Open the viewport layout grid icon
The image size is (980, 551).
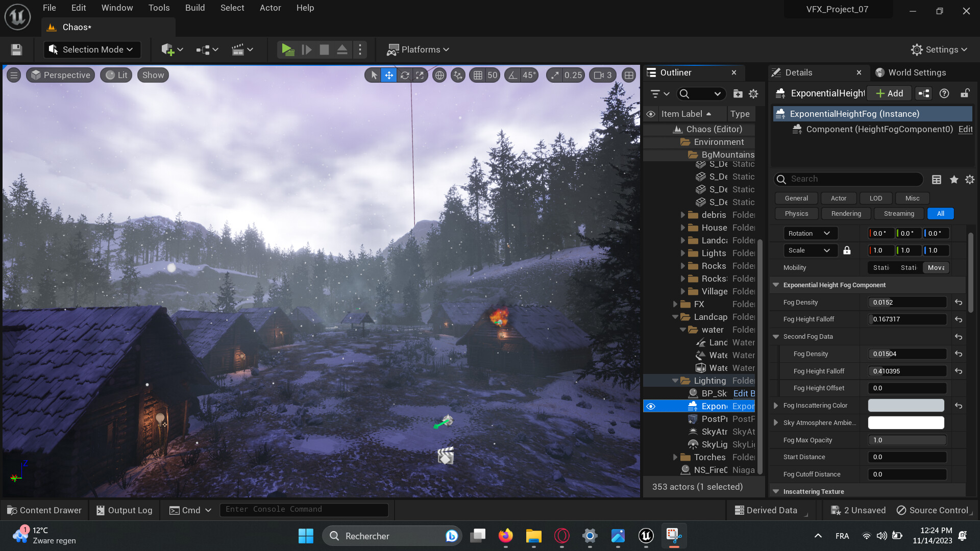[x=629, y=75]
